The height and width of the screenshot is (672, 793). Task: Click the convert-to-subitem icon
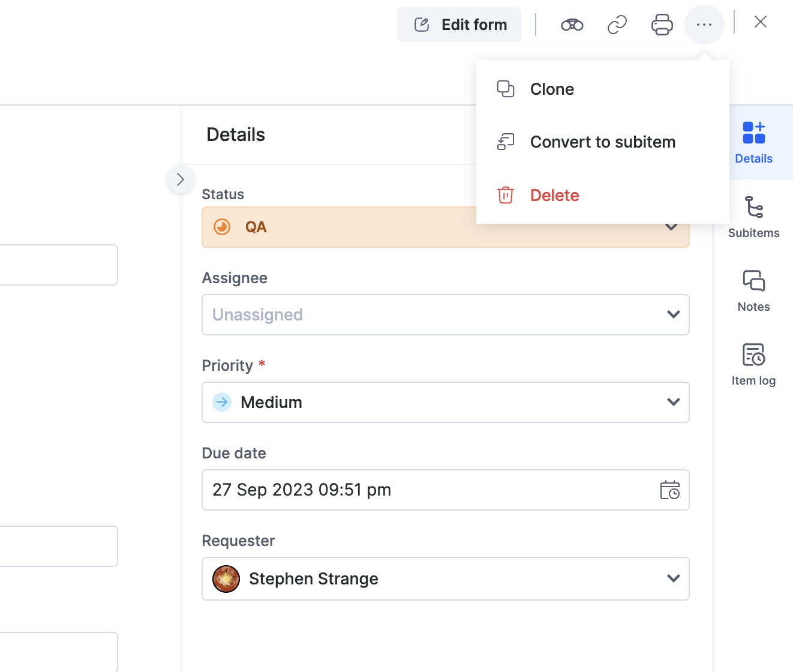pos(506,142)
